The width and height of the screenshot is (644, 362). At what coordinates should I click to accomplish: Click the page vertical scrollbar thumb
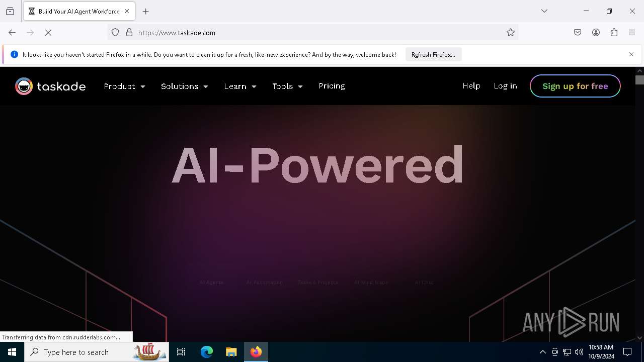(639, 80)
